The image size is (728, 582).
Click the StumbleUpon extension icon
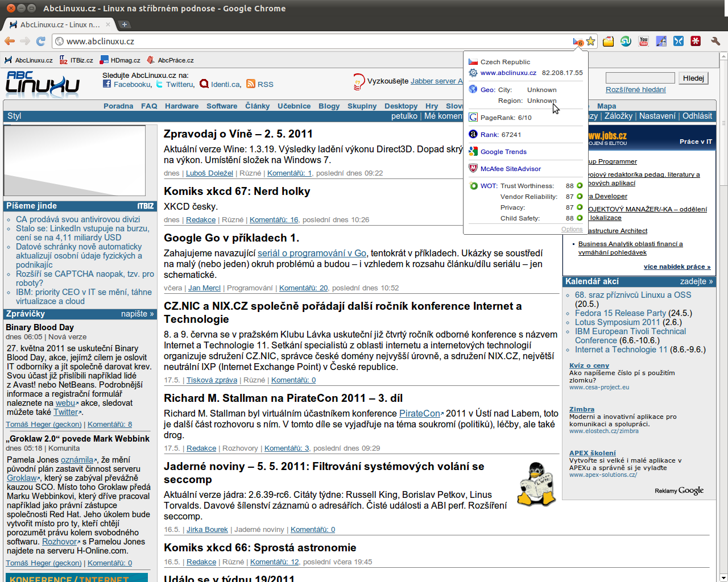click(626, 41)
